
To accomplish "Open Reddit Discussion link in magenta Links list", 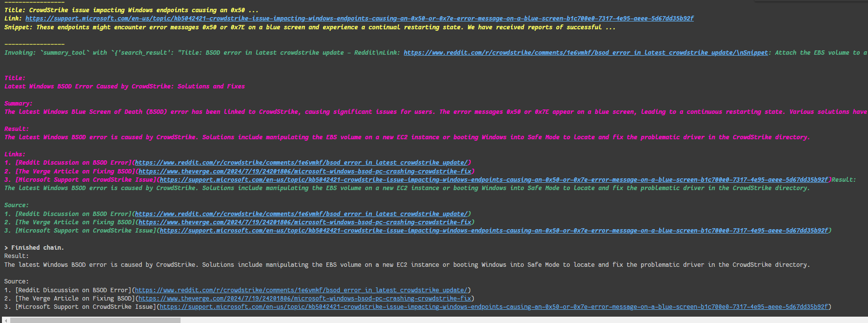I will coord(301,163).
